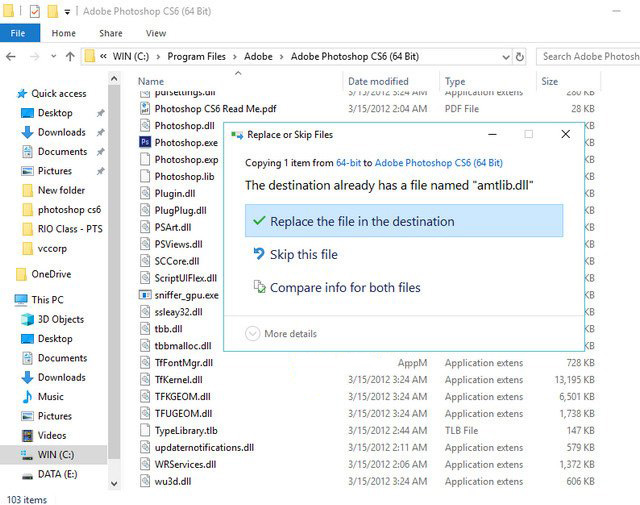
Task: Go up one folder level arrow
Action: (x=70, y=57)
